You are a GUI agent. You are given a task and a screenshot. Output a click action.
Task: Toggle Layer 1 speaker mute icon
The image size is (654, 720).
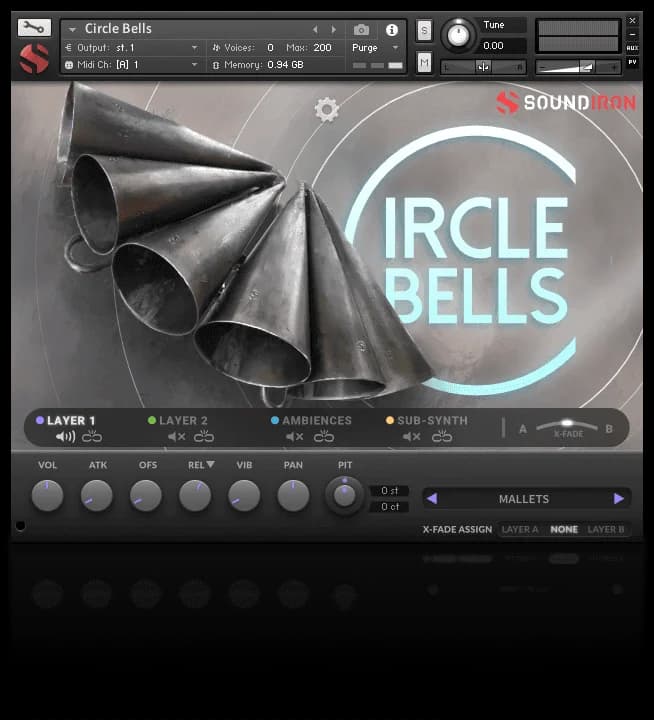(x=65, y=436)
